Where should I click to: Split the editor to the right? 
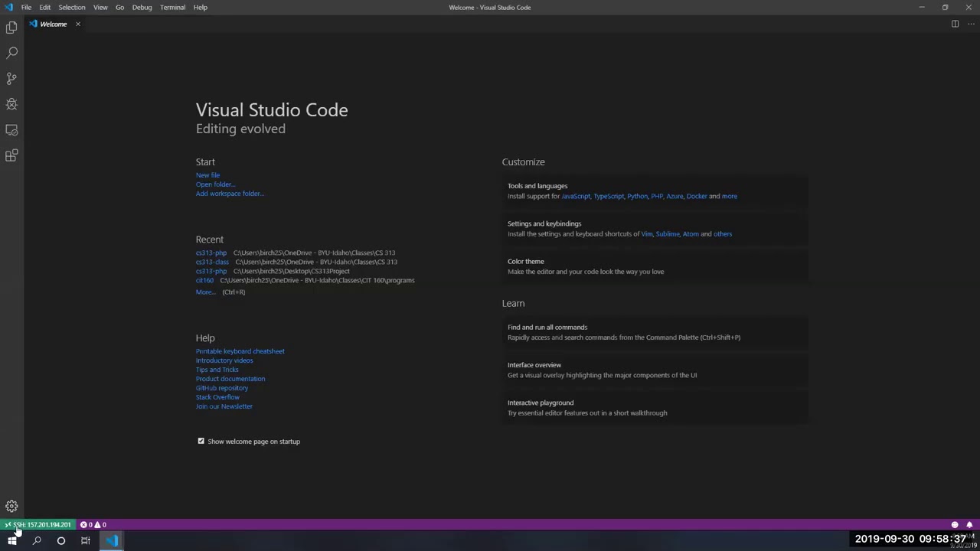955,24
